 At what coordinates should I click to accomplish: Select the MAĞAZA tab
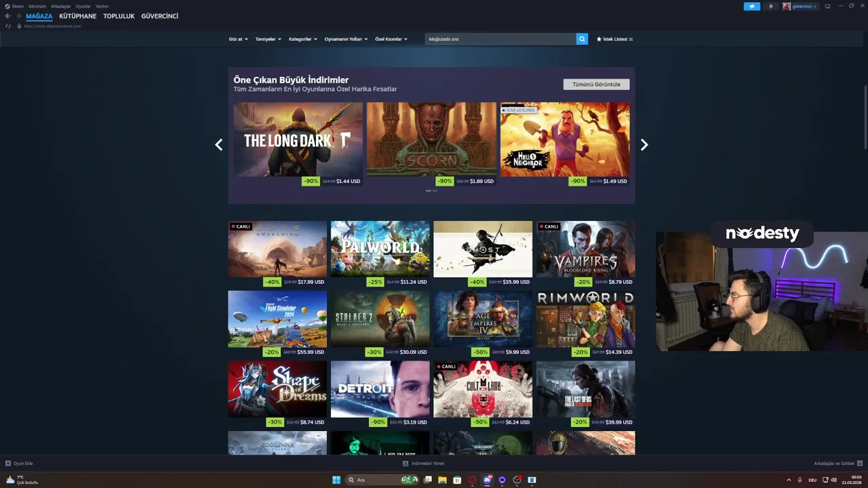pos(39,16)
